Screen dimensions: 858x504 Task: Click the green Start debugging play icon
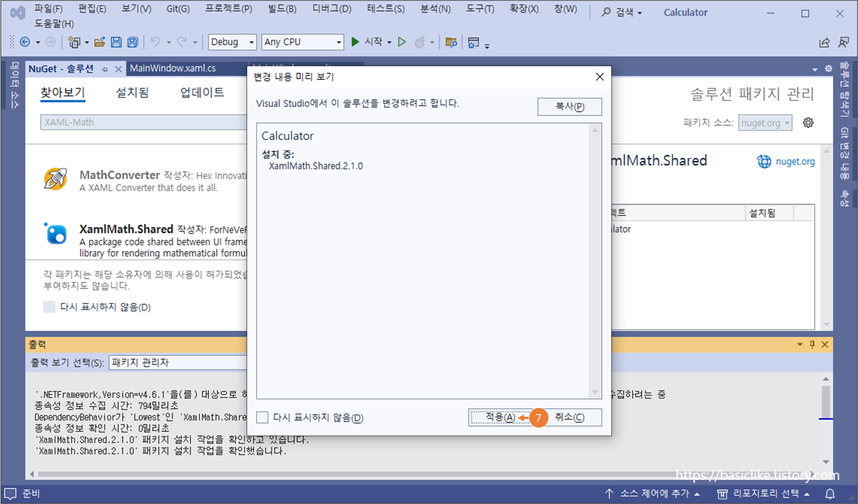pos(355,42)
